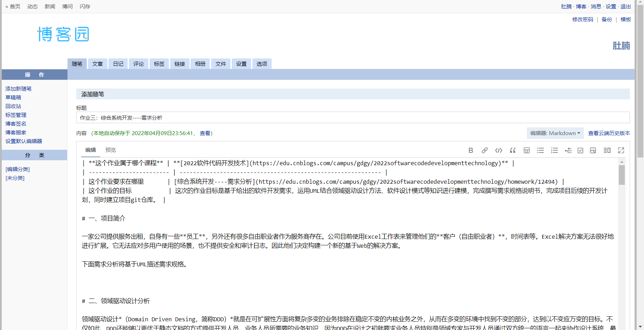Viewport: 644px width, 330px height.
Task: Open the 文章 tab
Action: [x=98, y=64]
